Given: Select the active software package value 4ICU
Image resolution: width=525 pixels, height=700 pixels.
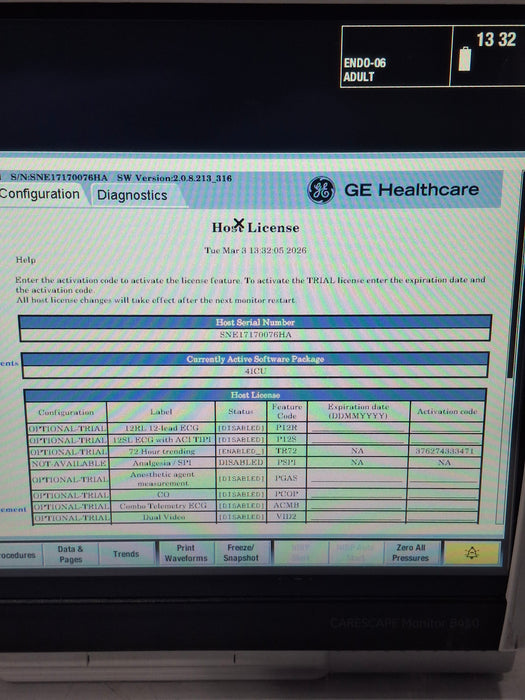Looking at the screenshot, I should 255,371.
